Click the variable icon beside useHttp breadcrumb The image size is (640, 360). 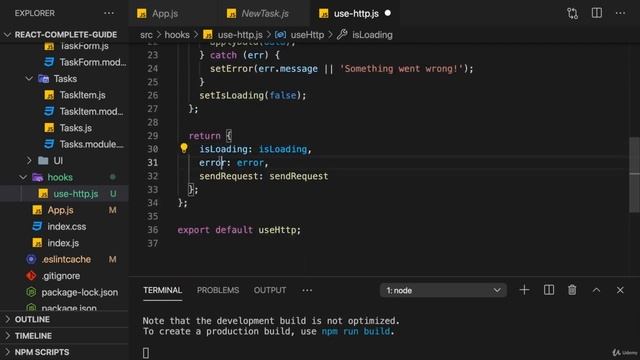click(x=280, y=35)
